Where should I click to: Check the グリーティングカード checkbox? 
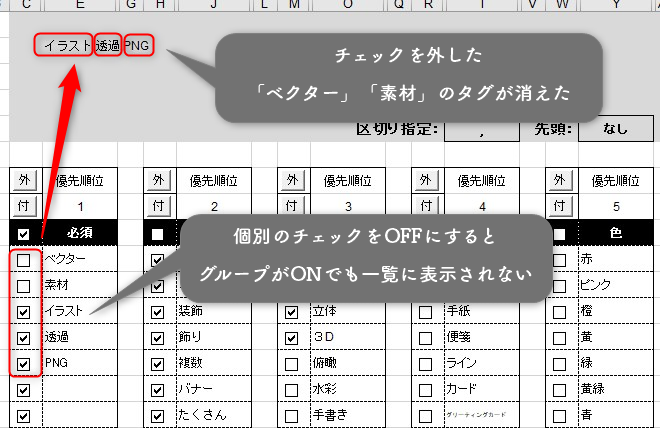point(425,416)
